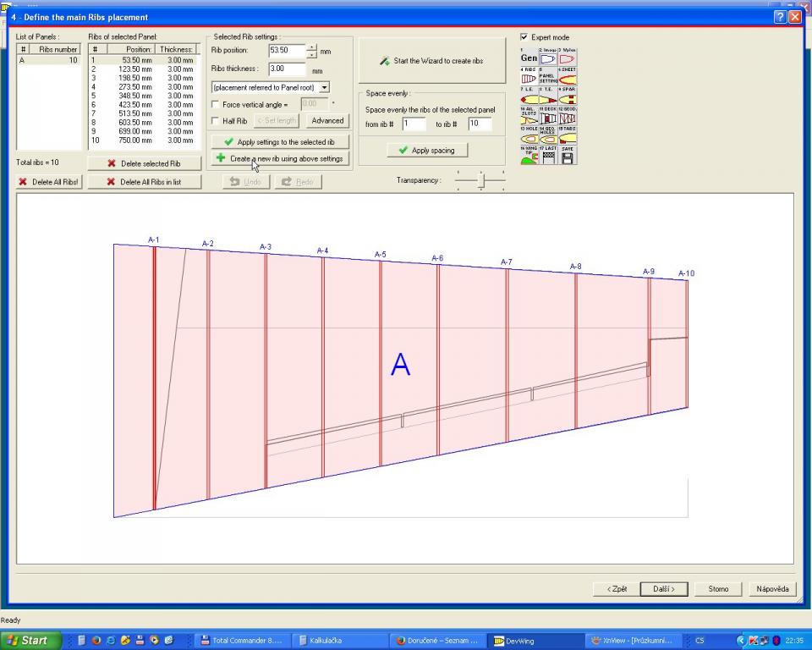The height and width of the screenshot is (650, 812).
Task: Select the 15 TABS step icon
Action: pos(568,137)
